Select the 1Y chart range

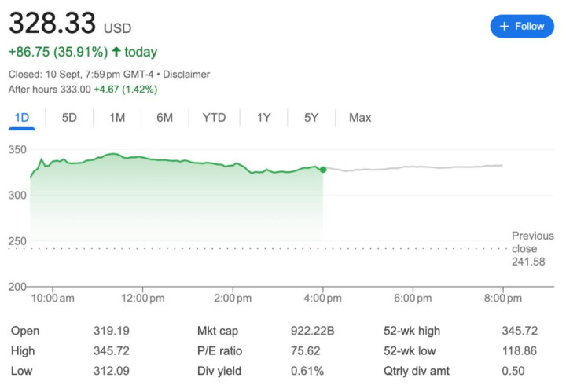point(264,118)
